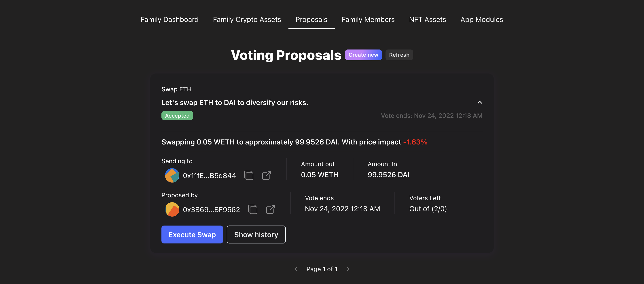This screenshot has width=644, height=284.
Task: Copy the Sending to address 0x11fE...B5d844
Action: pyautogui.click(x=248, y=175)
